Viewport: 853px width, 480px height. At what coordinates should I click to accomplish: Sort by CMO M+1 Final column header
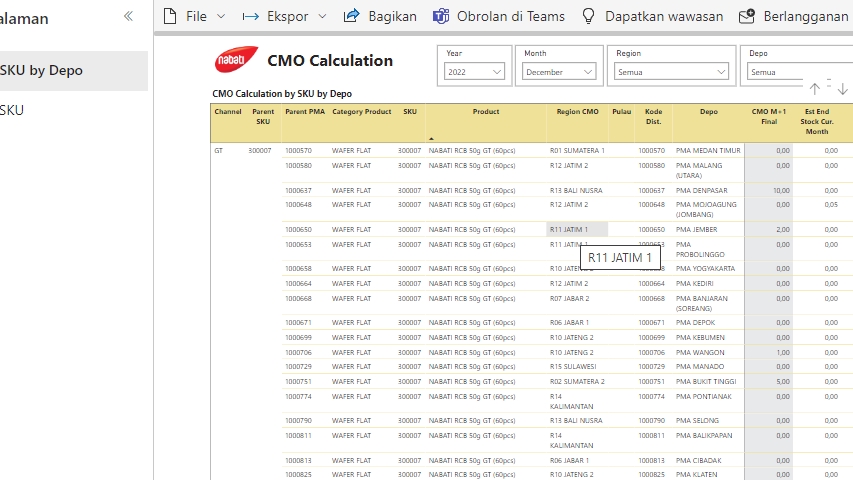pos(768,116)
